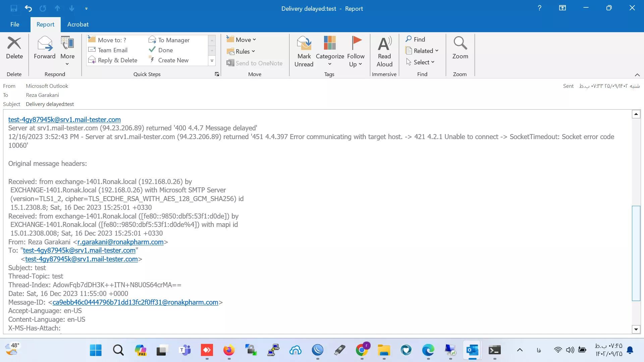Click the r.garakani@ronakpharm.com link

click(120, 242)
